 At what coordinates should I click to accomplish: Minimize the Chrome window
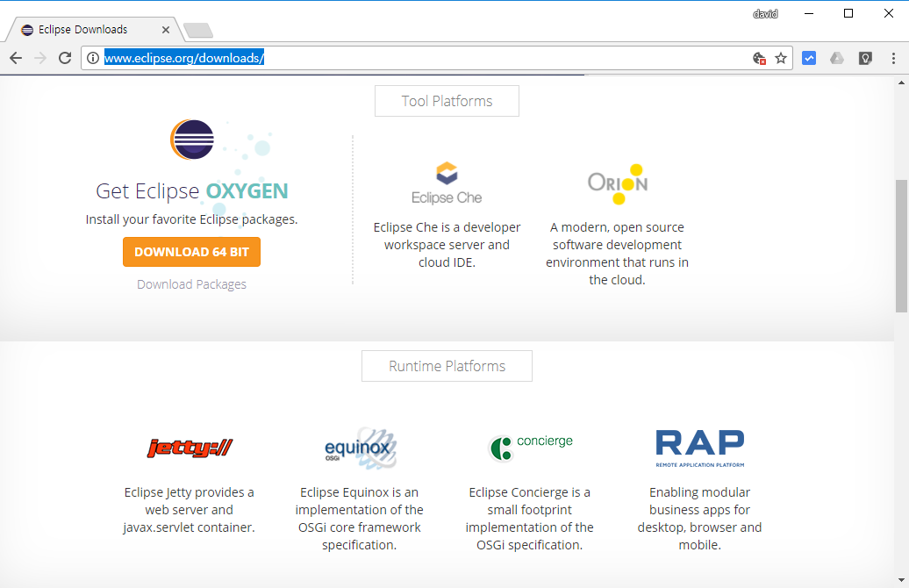809,13
